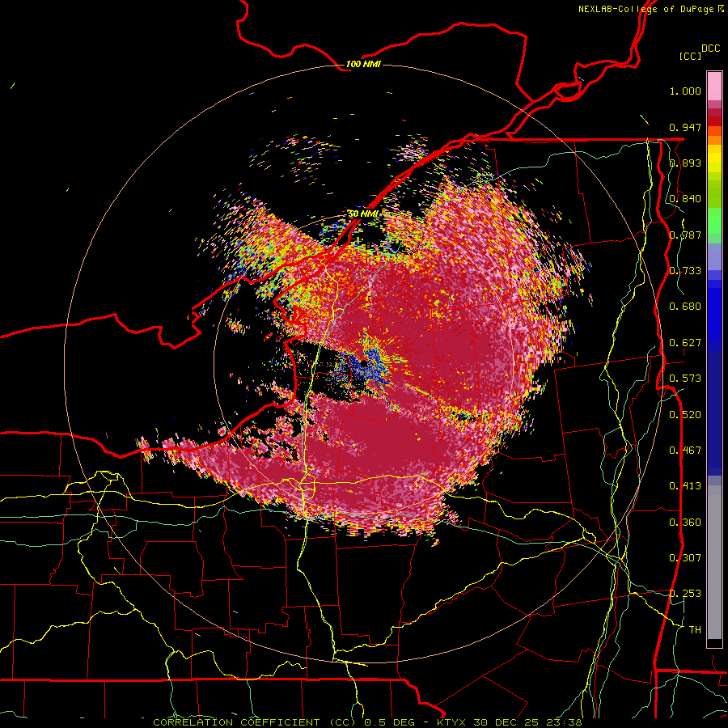Select the 0.253 legend value
The image size is (728, 728).
(685, 594)
